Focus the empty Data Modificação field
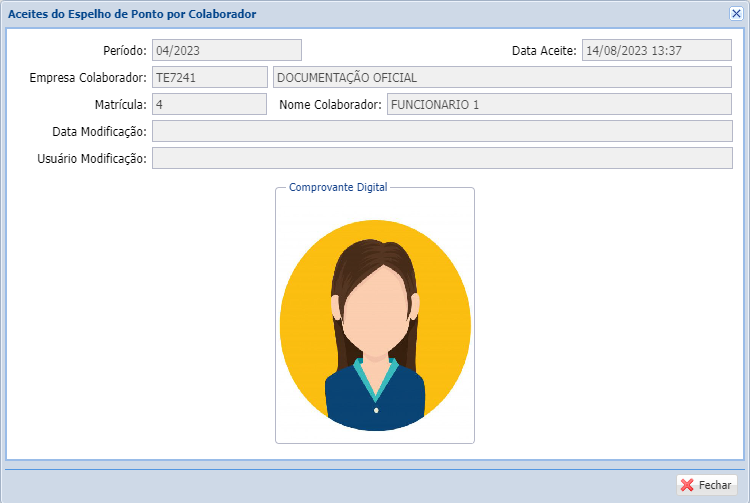This screenshot has height=503, width=750. pyautogui.click(x=442, y=131)
